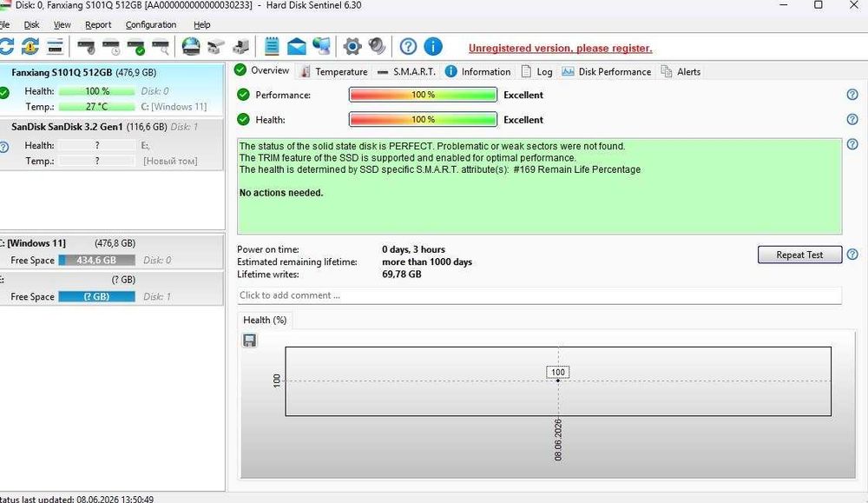Click the refresh-with-warning-sign toolbar icon
Viewport: 868px width, 503px height.
click(x=30, y=47)
